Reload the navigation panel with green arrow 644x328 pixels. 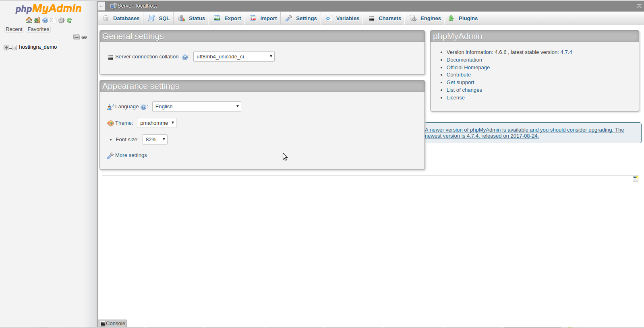pyautogui.click(x=69, y=20)
